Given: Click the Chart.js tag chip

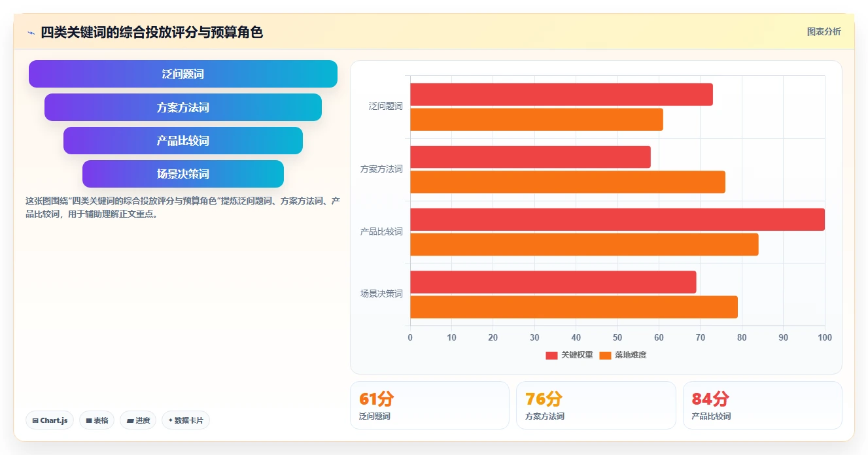Looking at the screenshot, I should pyautogui.click(x=50, y=420).
